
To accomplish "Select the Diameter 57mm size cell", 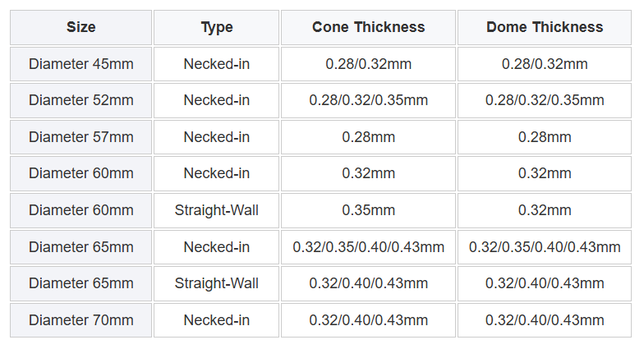I will (x=80, y=137).
